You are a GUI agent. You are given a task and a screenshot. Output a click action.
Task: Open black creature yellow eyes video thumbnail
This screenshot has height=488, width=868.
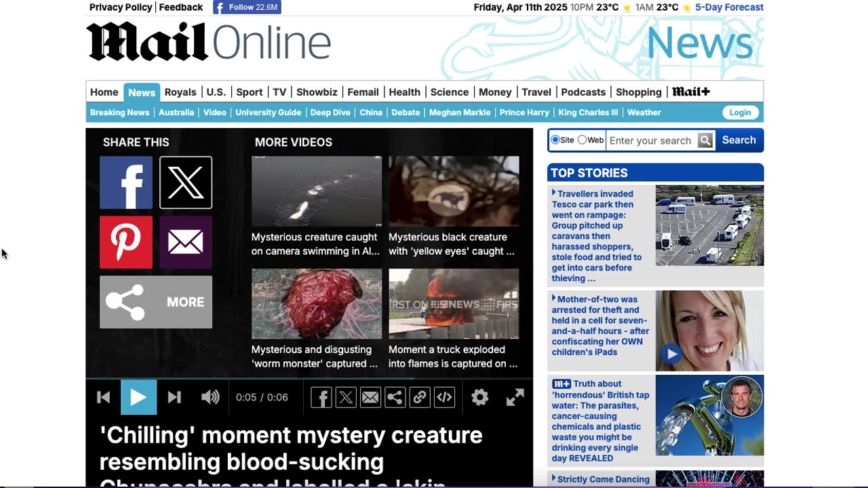point(454,191)
